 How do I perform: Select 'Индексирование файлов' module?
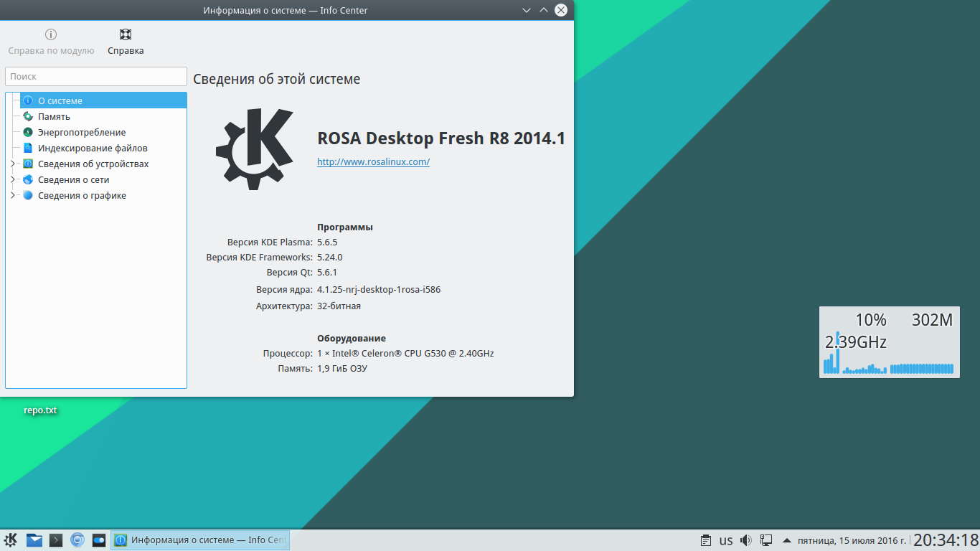pos(93,149)
